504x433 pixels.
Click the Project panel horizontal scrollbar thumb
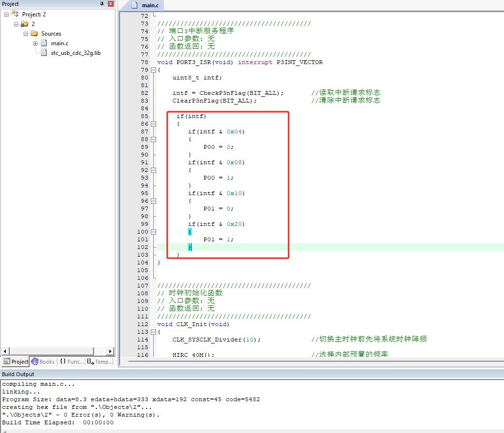click(x=52, y=352)
